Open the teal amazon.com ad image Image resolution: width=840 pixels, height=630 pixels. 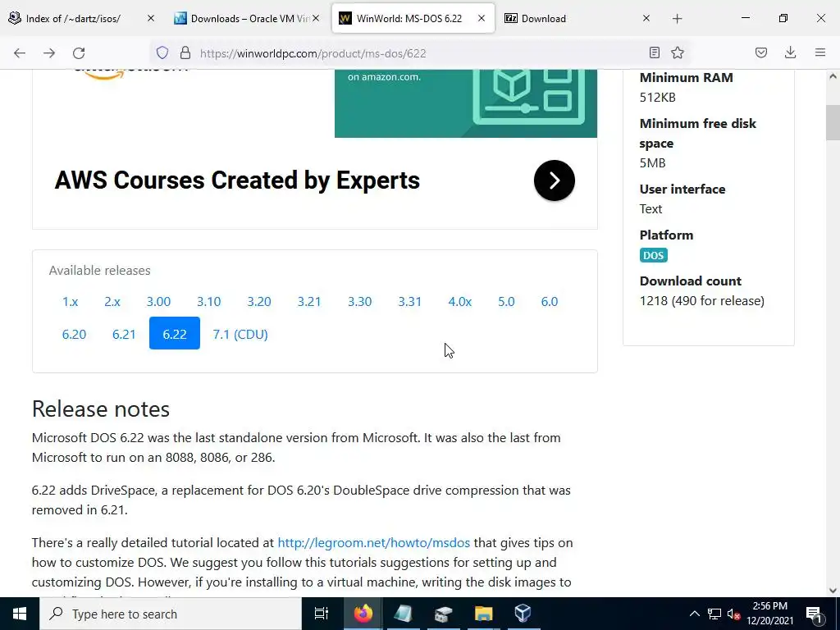[466, 103]
